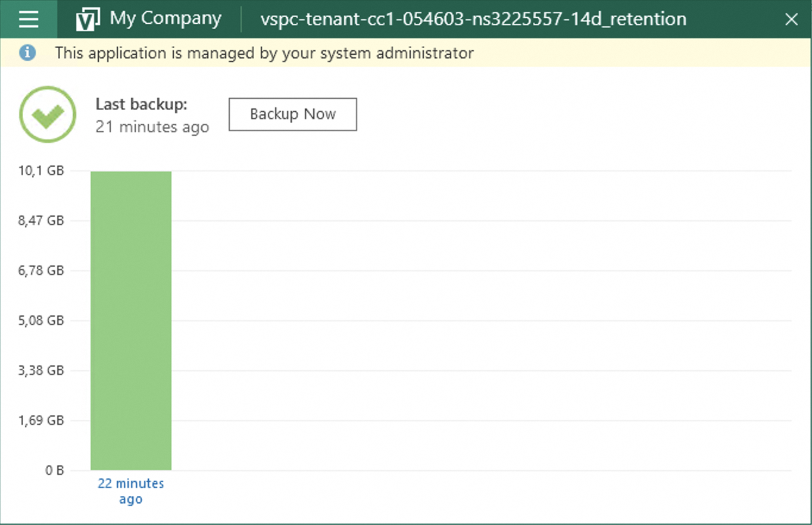
Task: Click the 8,47 GB axis label
Action: pos(41,221)
